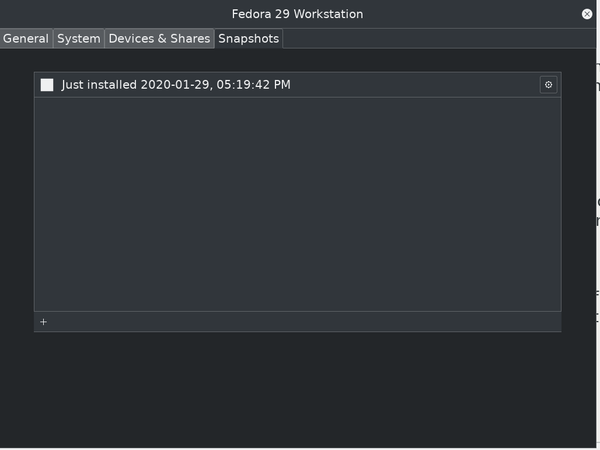The width and height of the screenshot is (600, 450).
Task: Toggle the Just installed snapshot checkbox
Action: [x=47, y=85]
